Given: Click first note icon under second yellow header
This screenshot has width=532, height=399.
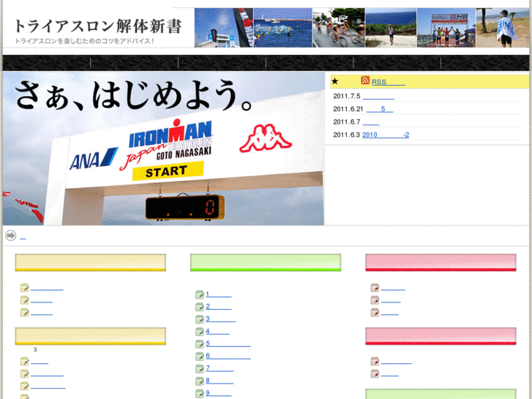Looking at the screenshot, I should [24, 362].
